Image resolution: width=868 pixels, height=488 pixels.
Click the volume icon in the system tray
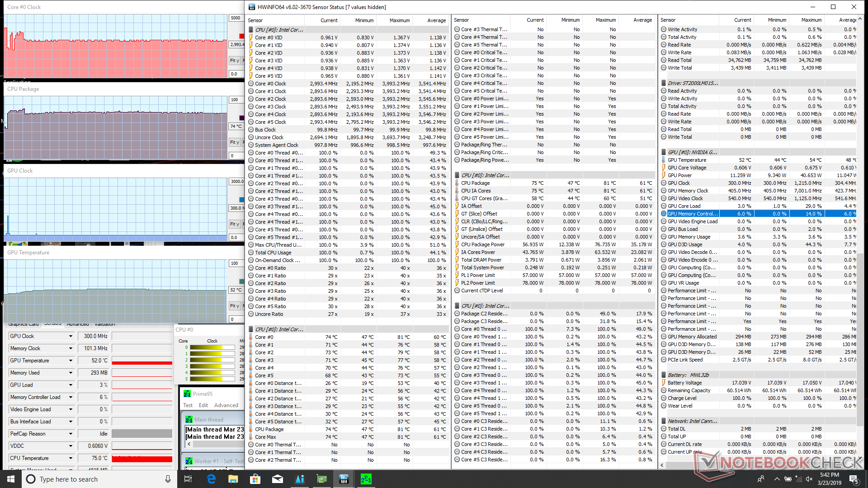809,479
